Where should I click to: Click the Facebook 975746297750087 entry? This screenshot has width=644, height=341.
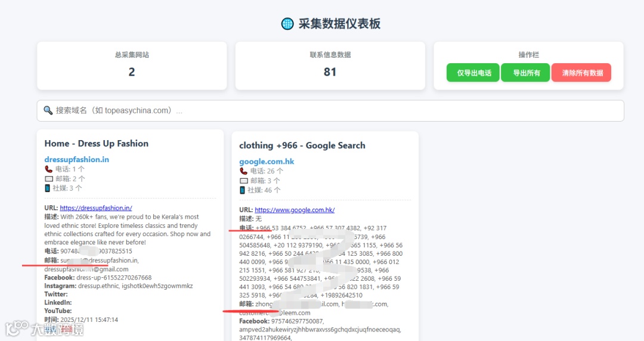click(x=281, y=321)
